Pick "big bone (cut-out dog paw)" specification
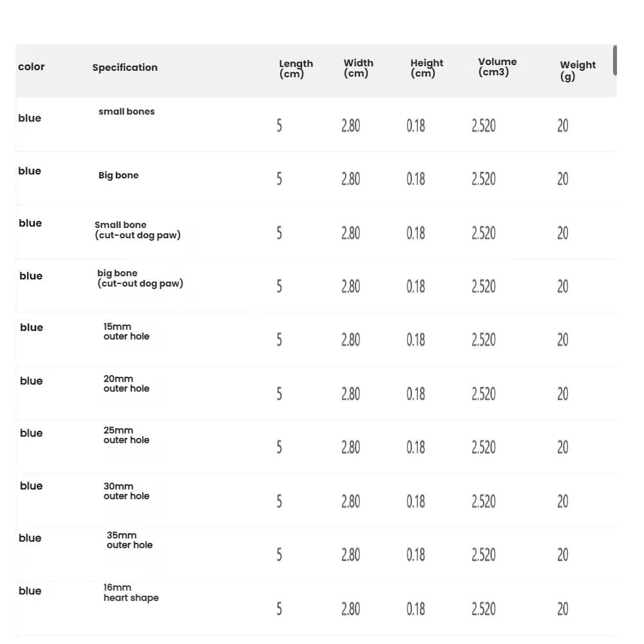The width and height of the screenshot is (644, 644). [140, 278]
